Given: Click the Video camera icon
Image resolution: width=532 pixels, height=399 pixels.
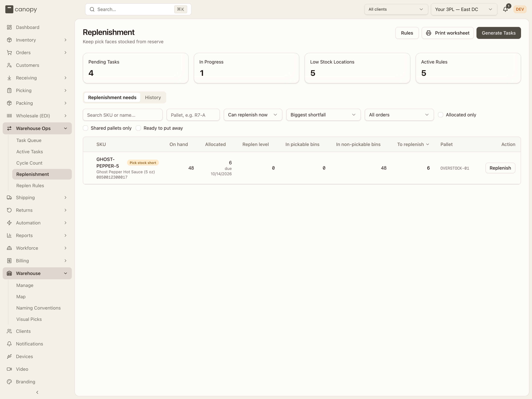Looking at the screenshot, I should [9, 369].
